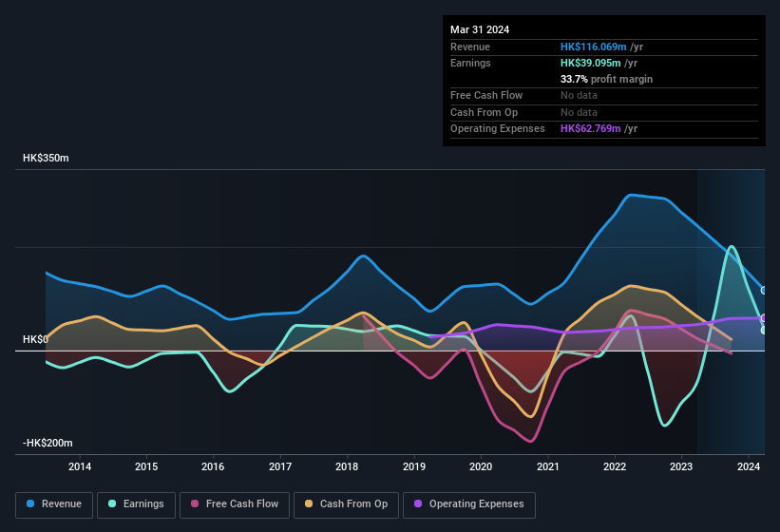Click the 2023 x-axis label

[x=681, y=466]
